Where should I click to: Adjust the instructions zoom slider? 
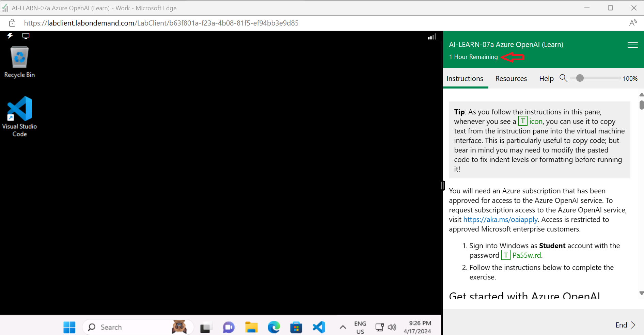[580, 78]
